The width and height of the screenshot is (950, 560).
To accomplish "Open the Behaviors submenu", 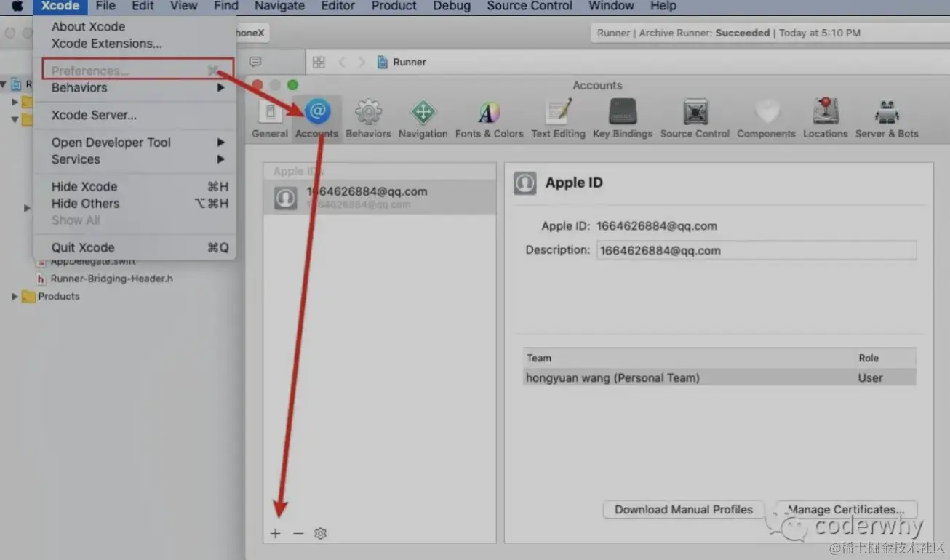I will click(138, 88).
